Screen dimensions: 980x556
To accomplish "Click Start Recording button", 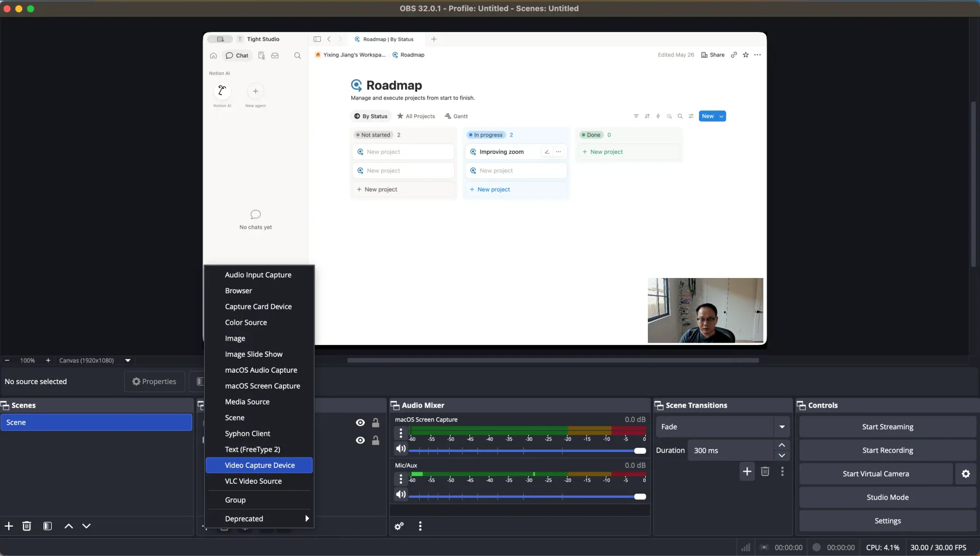I will coord(887,450).
